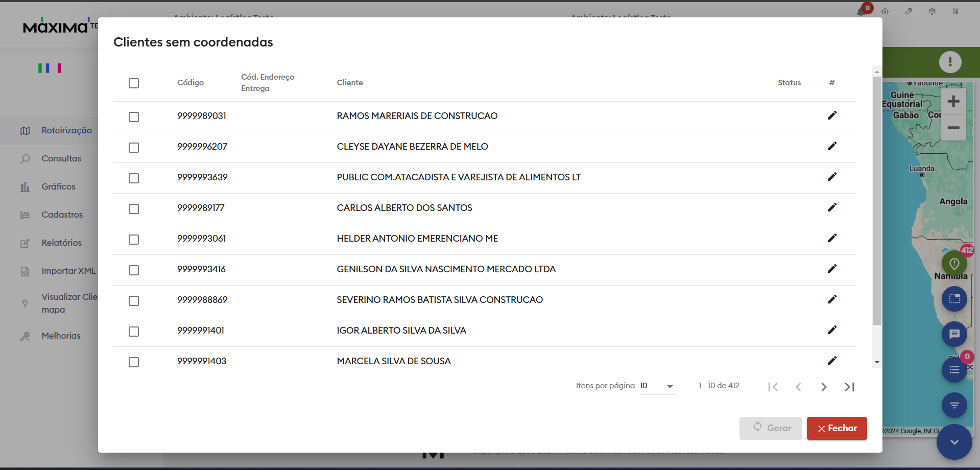Select checkbox for client 9999991401
This screenshot has width=980, height=470.
click(x=134, y=332)
